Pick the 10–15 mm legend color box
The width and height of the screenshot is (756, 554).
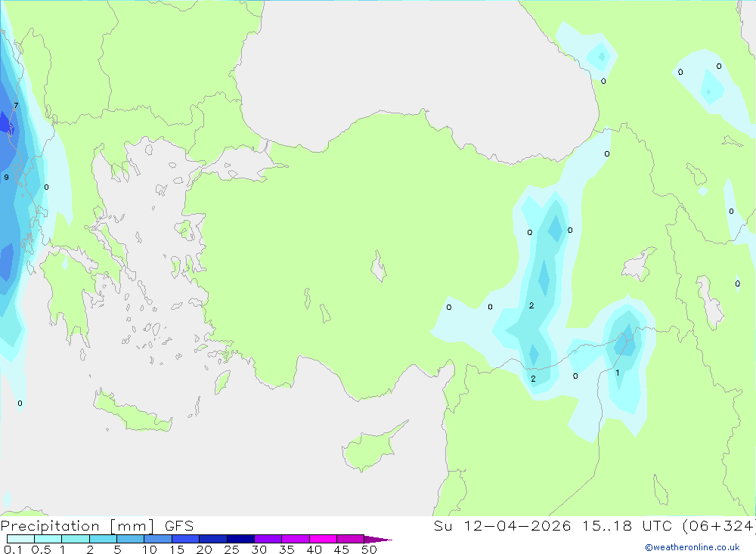pos(158,539)
